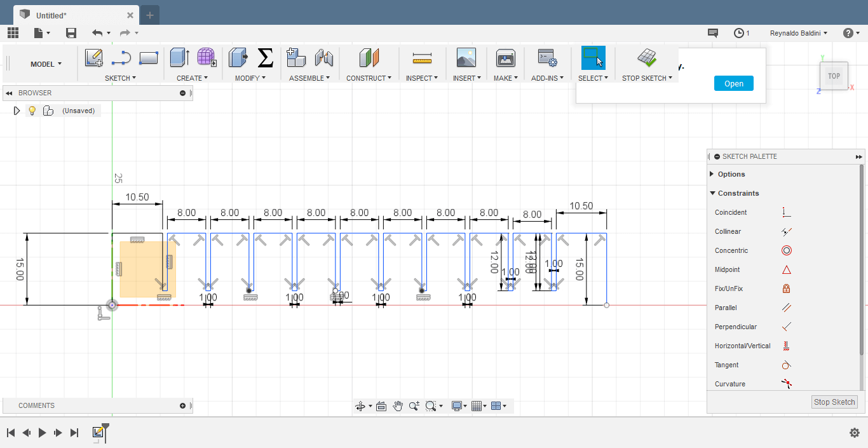Click the Press Pull modify icon
Screen dimensions: 868x448
coord(238,58)
